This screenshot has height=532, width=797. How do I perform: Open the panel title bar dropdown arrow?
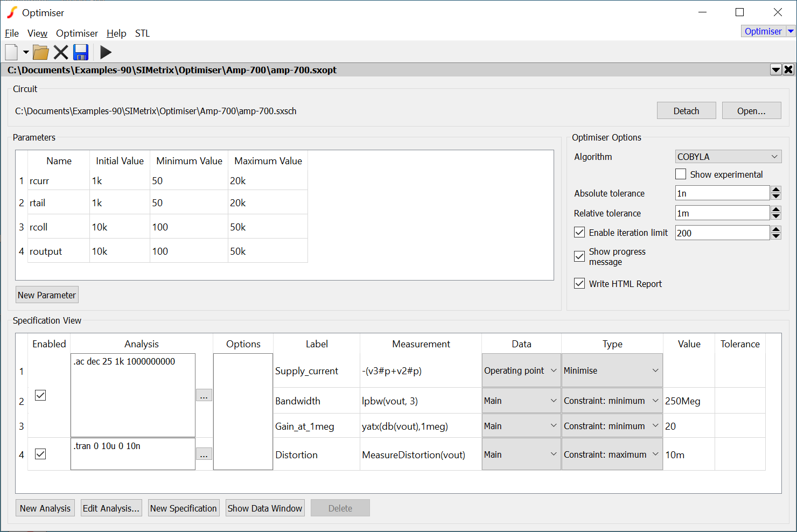776,69
